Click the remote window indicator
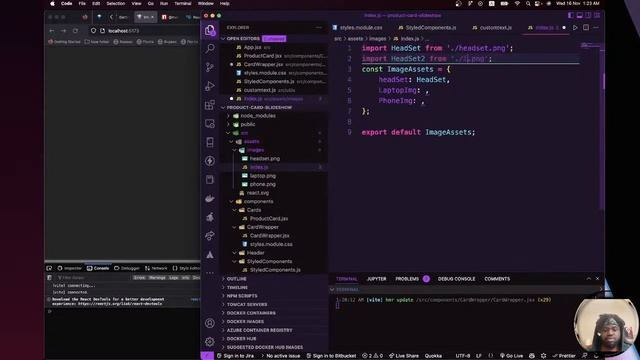This screenshot has height=360, width=640. (207, 356)
